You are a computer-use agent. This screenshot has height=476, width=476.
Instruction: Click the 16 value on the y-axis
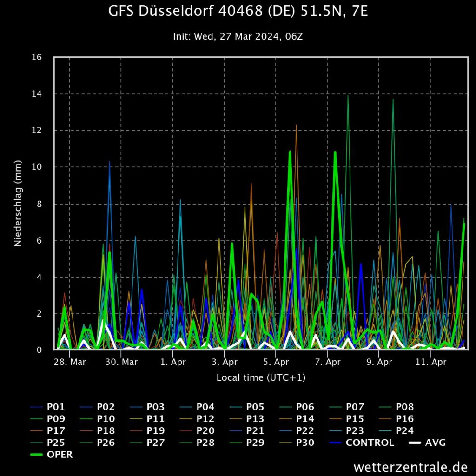tap(37, 57)
